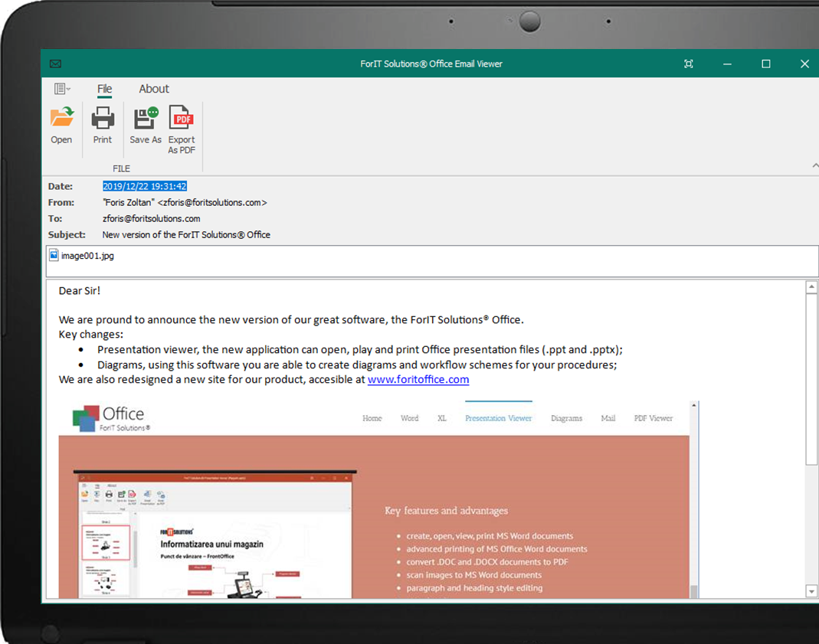Switch to the About tab
The width and height of the screenshot is (819, 644).
tap(154, 89)
